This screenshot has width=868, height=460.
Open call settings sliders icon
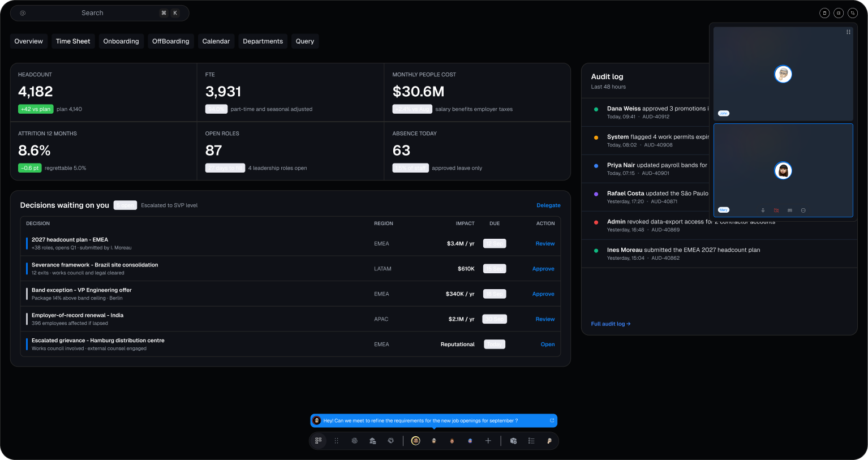click(790, 210)
